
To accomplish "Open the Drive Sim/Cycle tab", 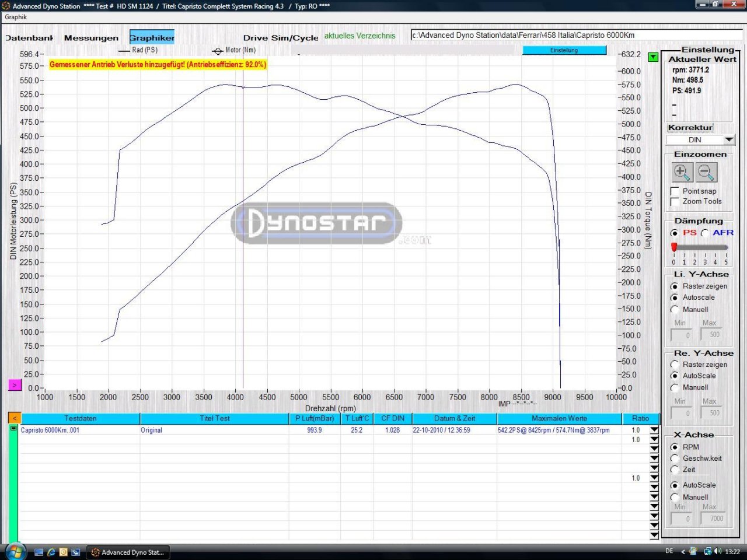I will 281,38.
